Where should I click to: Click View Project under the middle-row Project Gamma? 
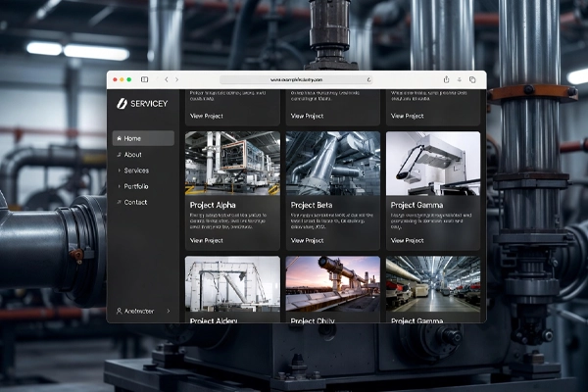(407, 240)
